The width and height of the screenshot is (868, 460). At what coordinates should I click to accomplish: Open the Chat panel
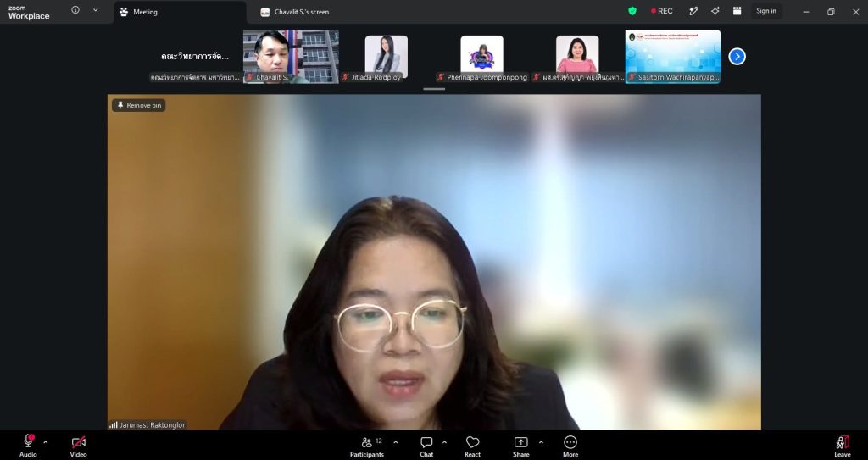pyautogui.click(x=426, y=446)
